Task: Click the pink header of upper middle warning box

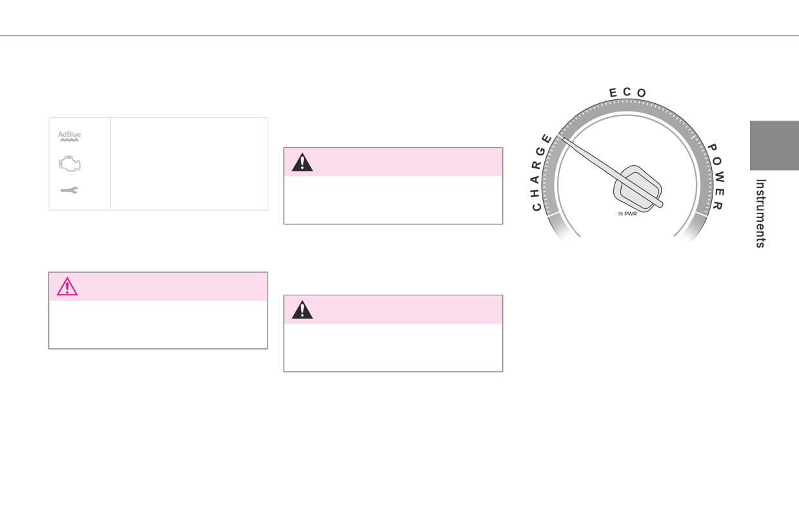Action: coord(393,162)
